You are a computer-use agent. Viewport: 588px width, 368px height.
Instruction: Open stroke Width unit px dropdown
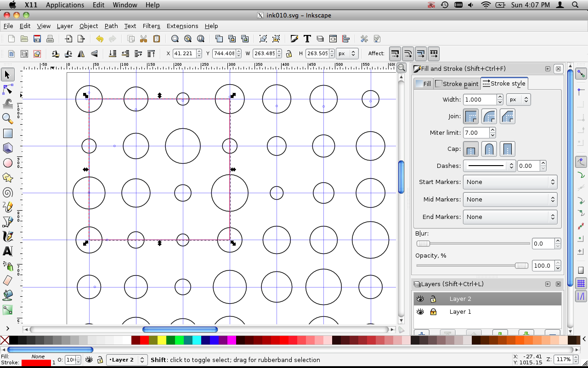[518, 99]
